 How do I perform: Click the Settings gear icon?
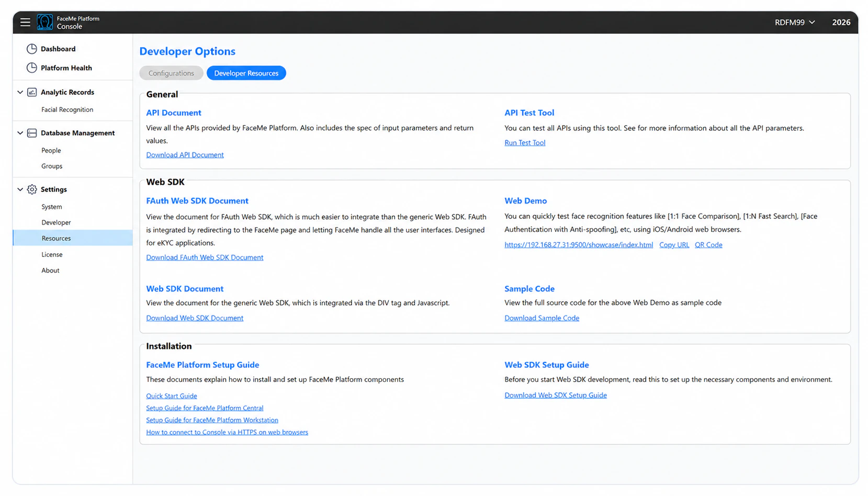(32, 189)
